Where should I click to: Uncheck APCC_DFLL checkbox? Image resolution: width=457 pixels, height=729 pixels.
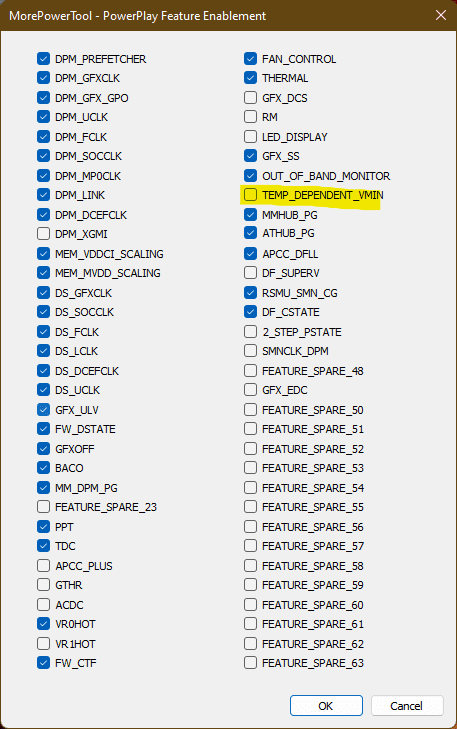(250, 254)
